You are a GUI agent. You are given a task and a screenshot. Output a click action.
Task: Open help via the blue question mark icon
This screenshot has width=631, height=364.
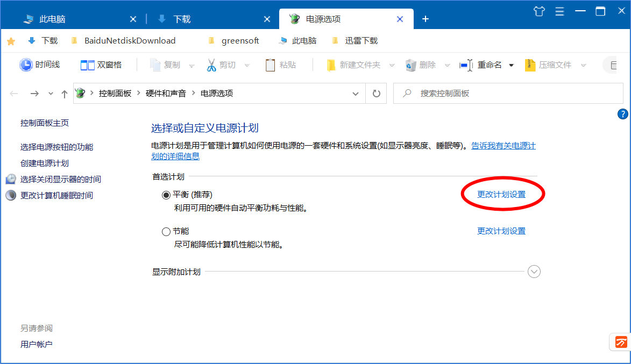[622, 114]
